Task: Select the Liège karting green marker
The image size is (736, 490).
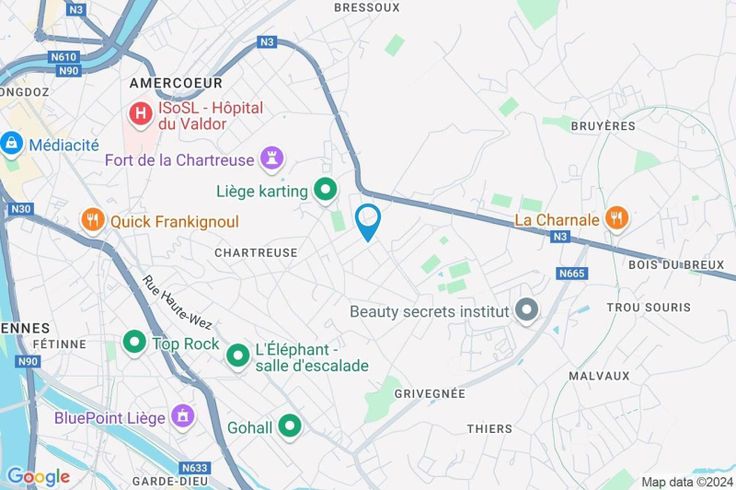Action: pos(325,191)
